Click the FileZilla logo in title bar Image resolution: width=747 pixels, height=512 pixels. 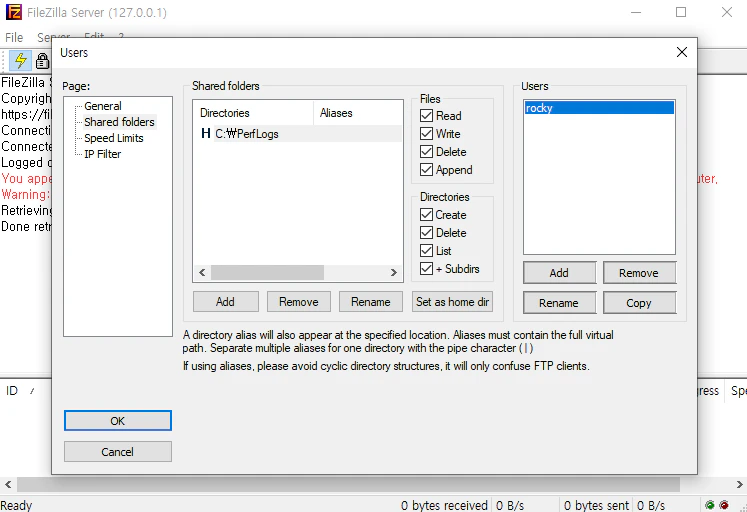tap(14, 12)
